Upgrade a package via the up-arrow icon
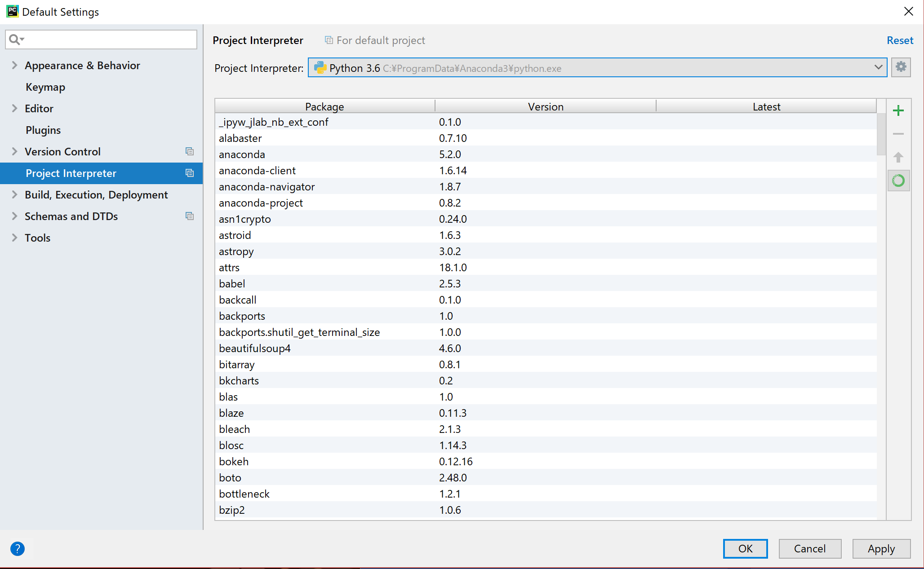 (898, 157)
